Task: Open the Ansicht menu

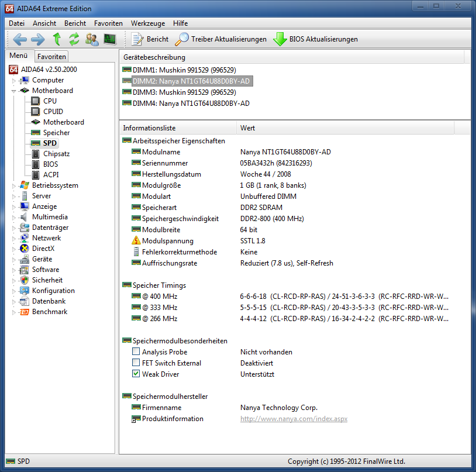Action: click(44, 23)
